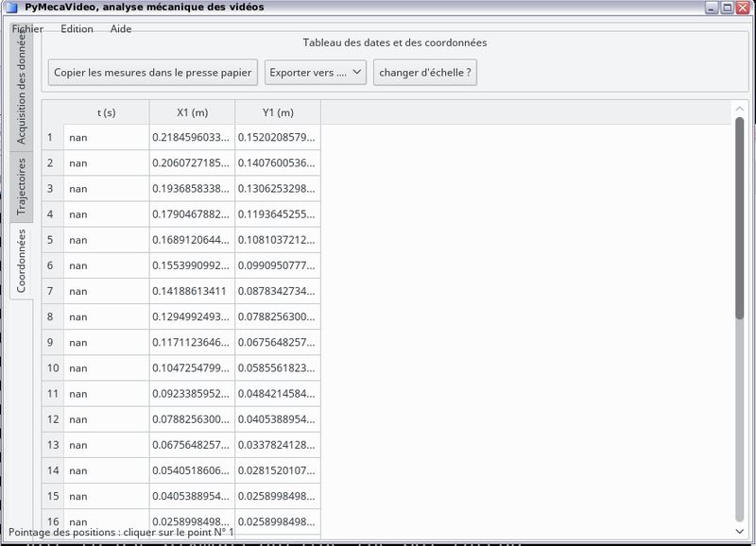Click Y1 cell 0.0585561823...

278,368
